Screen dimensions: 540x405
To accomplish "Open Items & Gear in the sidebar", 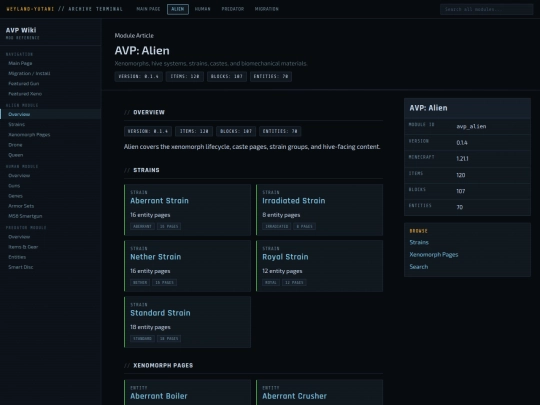I will click(x=23, y=247).
